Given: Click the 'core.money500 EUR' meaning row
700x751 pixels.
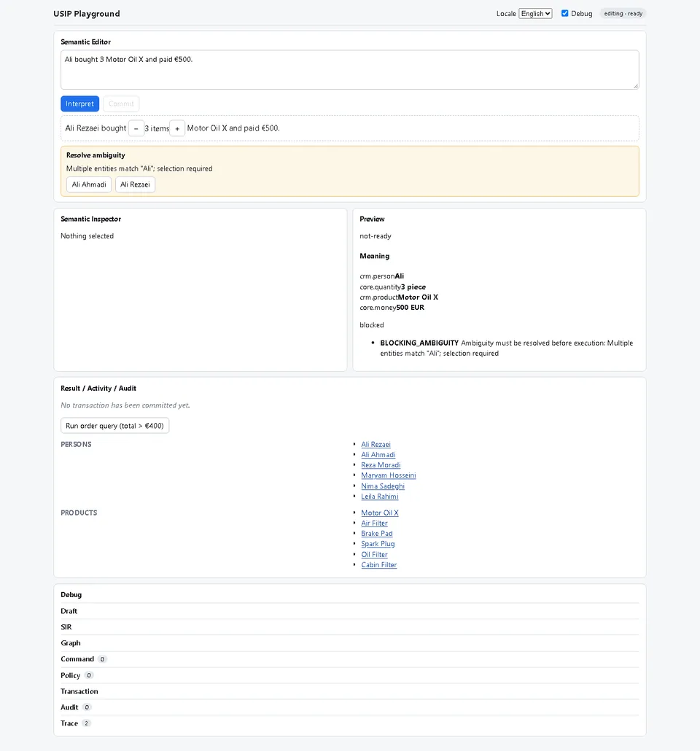Looking at the screenshot, I should 392,308.
